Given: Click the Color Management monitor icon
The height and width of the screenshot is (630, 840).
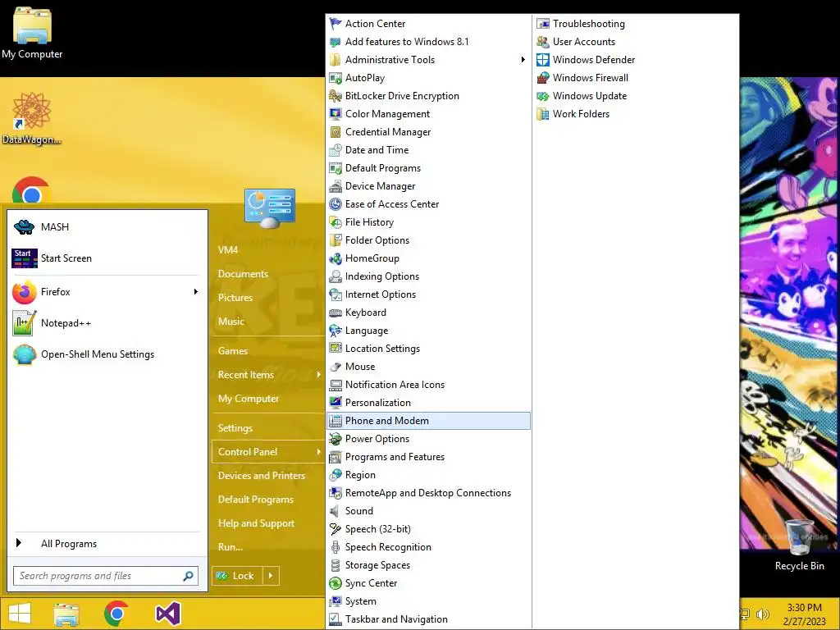Looking at the screenshot, I should click(336, 114).
